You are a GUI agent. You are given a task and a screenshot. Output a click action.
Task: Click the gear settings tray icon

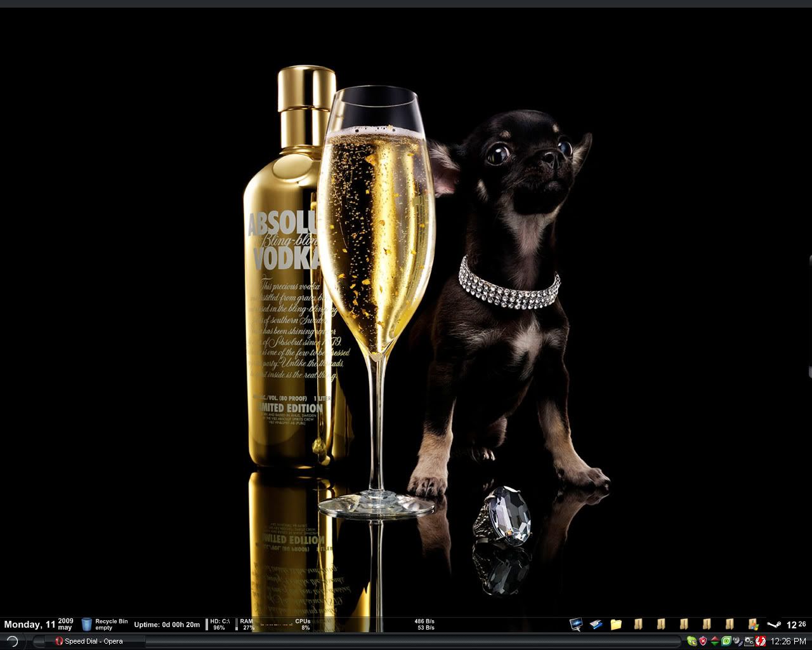click(749, 641)
